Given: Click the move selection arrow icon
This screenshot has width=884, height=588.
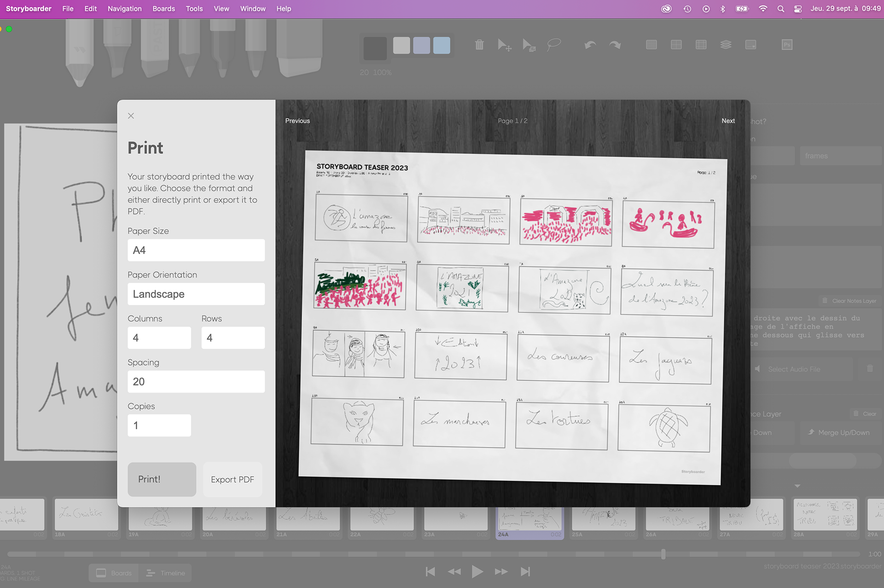Looking at the screenshot, I should click(x=505, y=45).
